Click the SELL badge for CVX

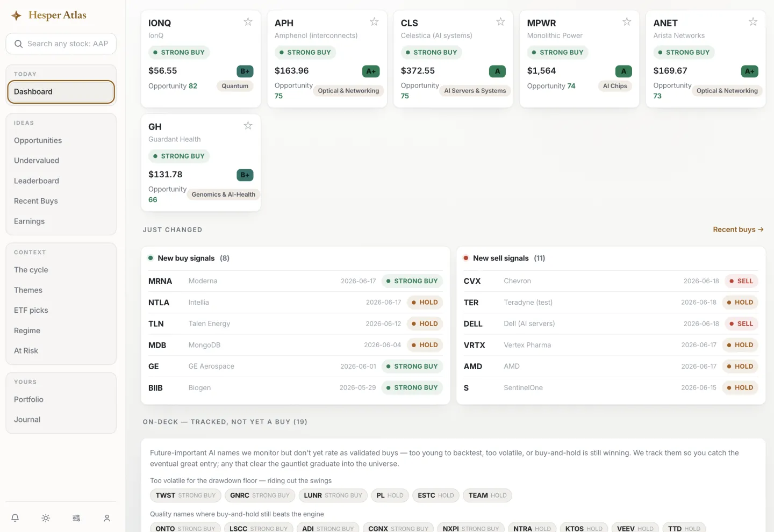741,281
